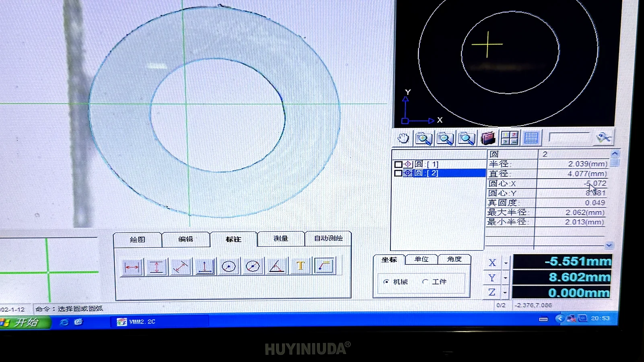Select the vertical dimension annotation tool
This screenshot has height=362, width=644.
(157, 267)
